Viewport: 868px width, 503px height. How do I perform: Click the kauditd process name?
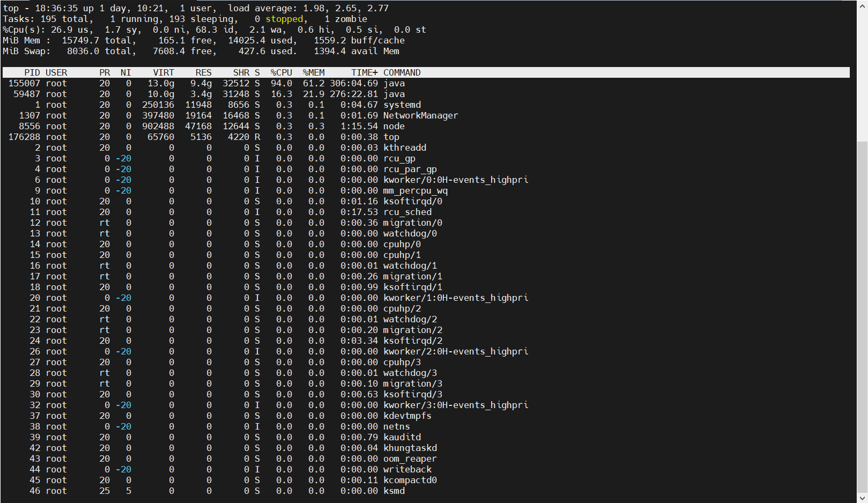tap(402, 437)
